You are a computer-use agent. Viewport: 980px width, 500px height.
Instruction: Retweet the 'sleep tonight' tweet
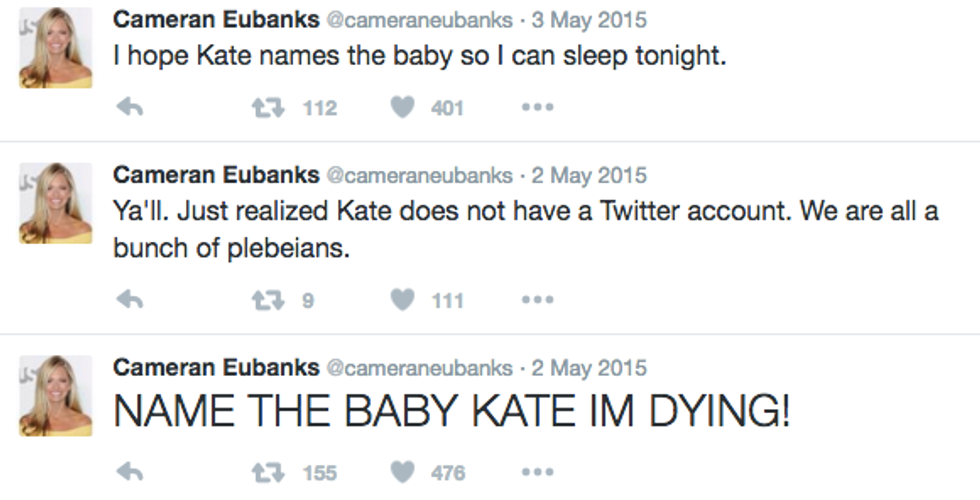tap(265, 107)
